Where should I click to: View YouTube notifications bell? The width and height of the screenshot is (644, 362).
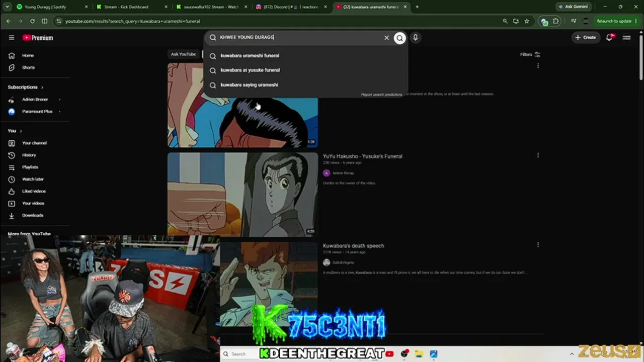point(610,37)
